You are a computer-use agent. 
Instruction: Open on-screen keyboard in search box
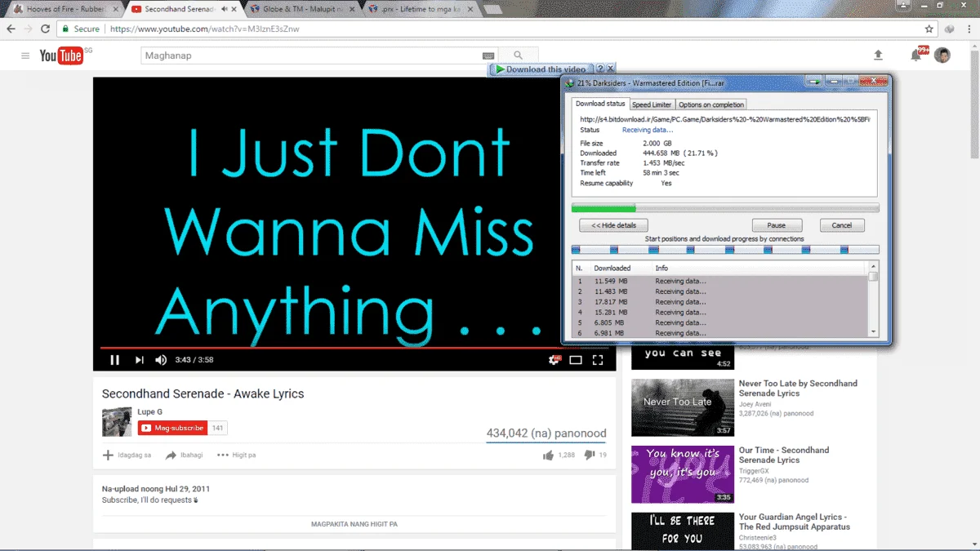coord(488,56)
